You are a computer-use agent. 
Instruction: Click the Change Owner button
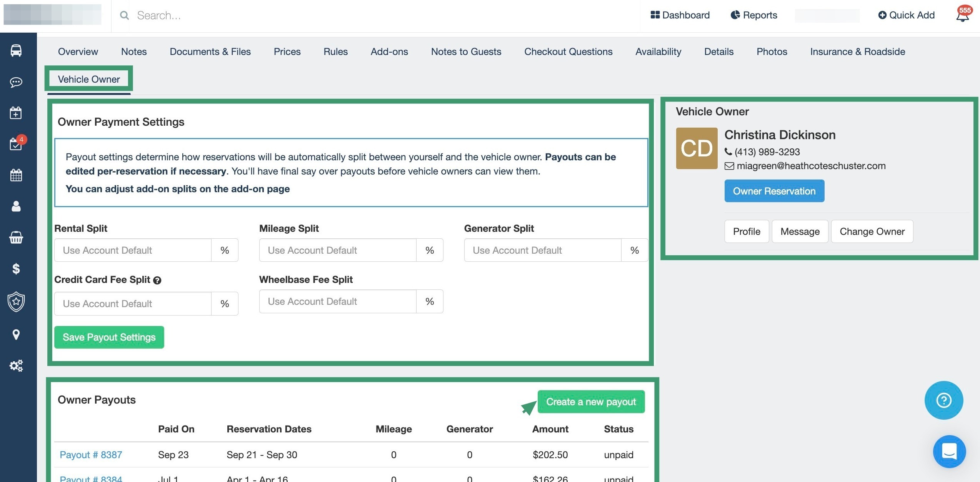[872, 231]
